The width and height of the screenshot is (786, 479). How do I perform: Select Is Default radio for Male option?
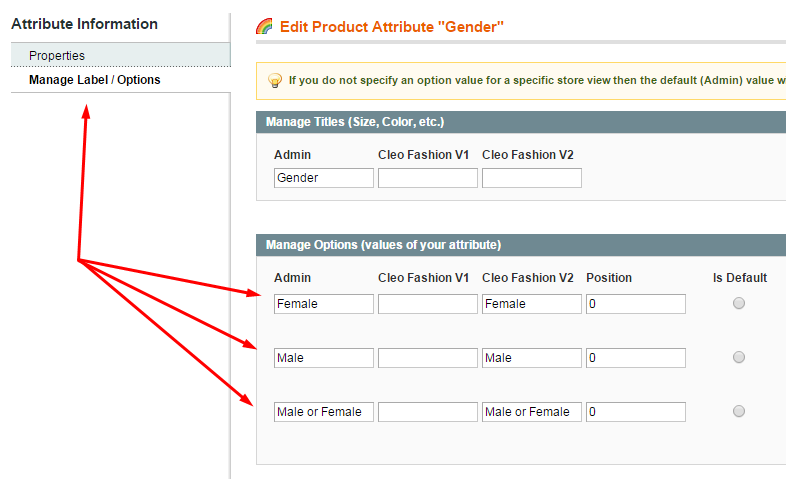739,357
